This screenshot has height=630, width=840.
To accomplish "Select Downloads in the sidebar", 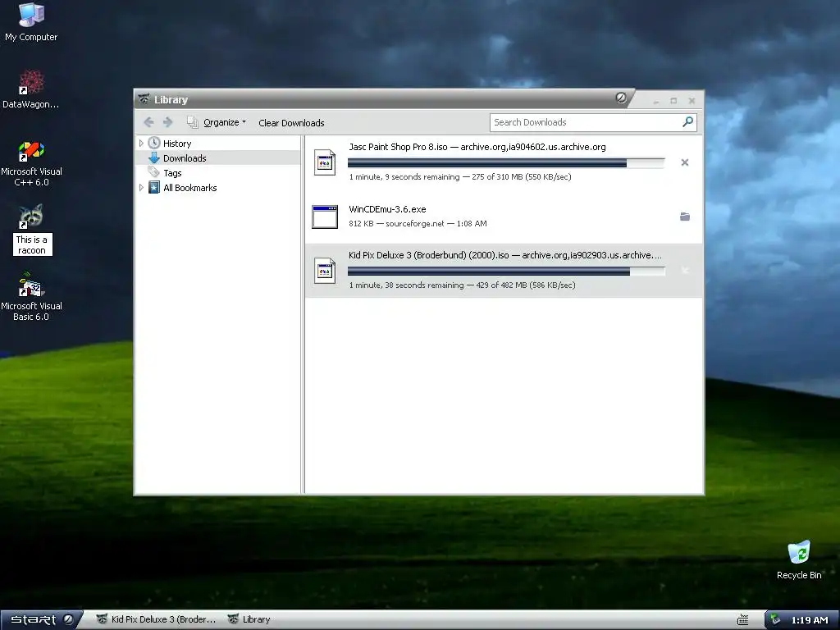I will pyautogui.click(x=185, y=158).
